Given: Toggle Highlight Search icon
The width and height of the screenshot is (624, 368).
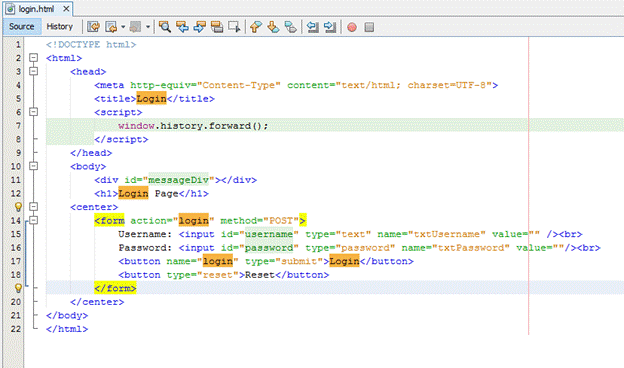Looking at the screenshot, I should click(217, 27).
